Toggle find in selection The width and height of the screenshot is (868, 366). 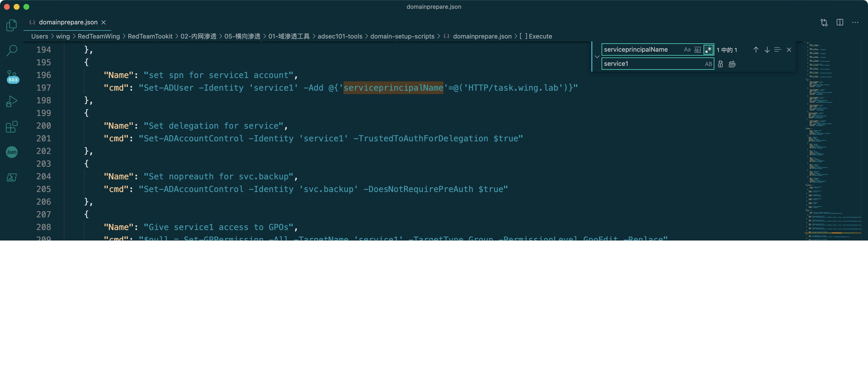778,49
